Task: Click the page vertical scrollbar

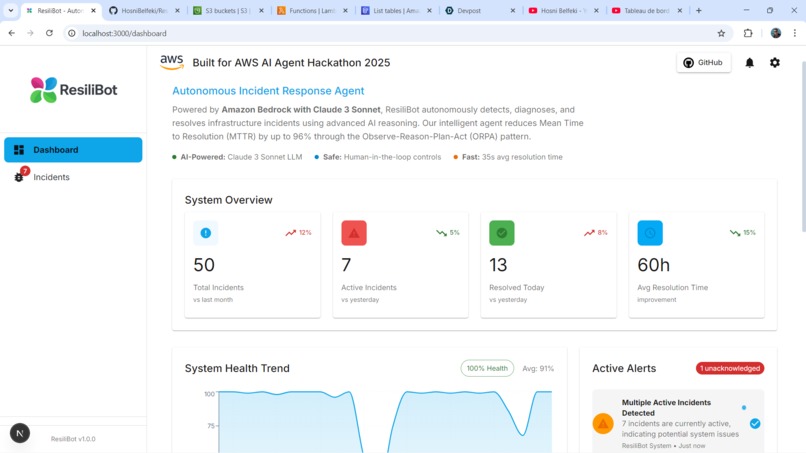Action: tap(803, 147)
